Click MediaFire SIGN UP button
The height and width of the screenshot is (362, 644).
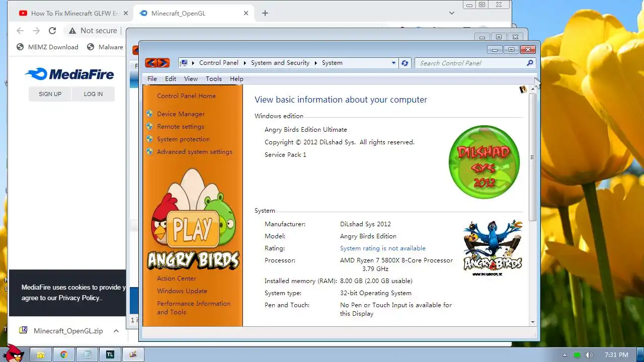point(50,94)
